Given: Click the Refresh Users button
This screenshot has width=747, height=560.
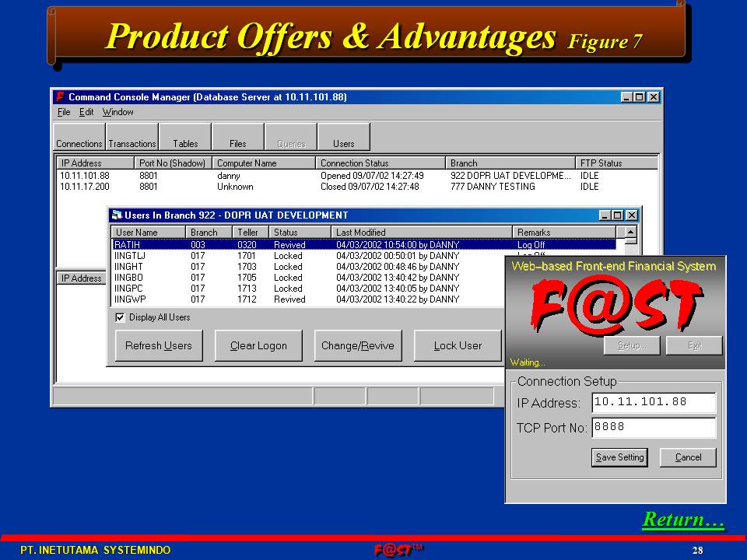Looking at the screenshot, I should click(x=159, y=346).
